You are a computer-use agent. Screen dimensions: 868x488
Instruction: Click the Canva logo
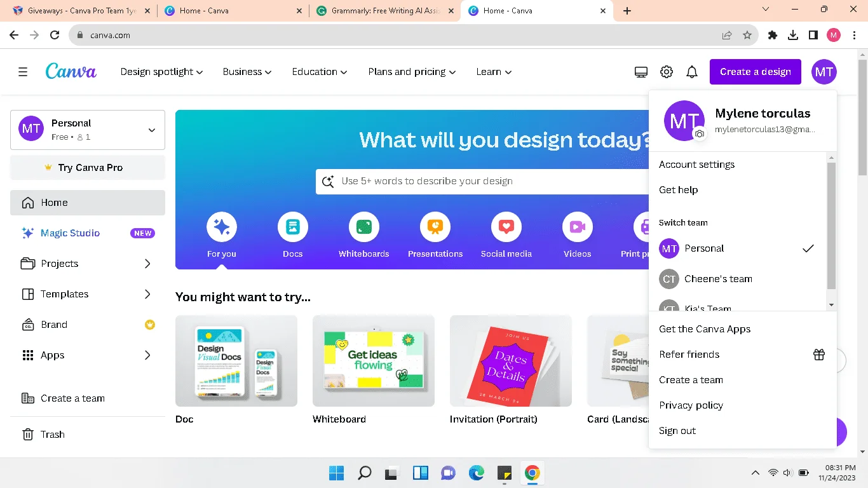[x=71, y=71]
